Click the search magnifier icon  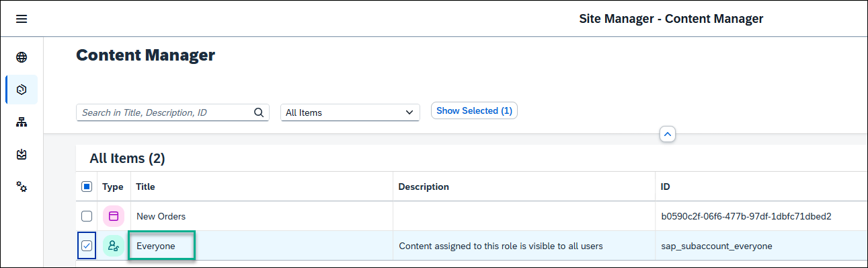tap(259, 112)
